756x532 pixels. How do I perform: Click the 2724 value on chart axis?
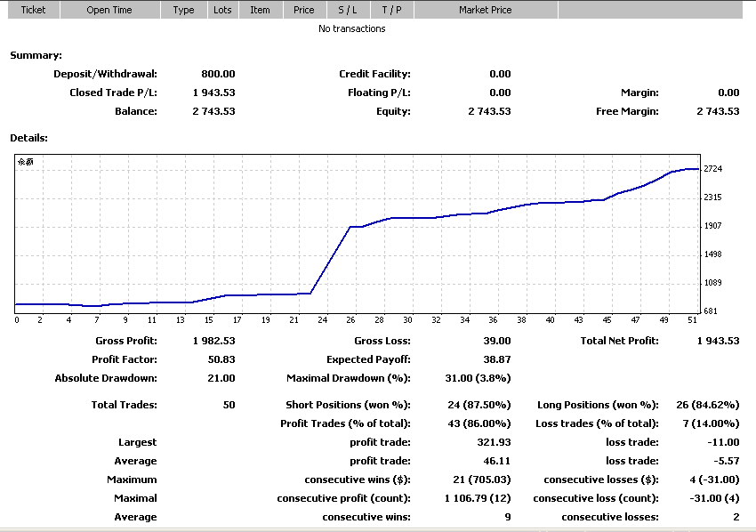click(712, 169)
